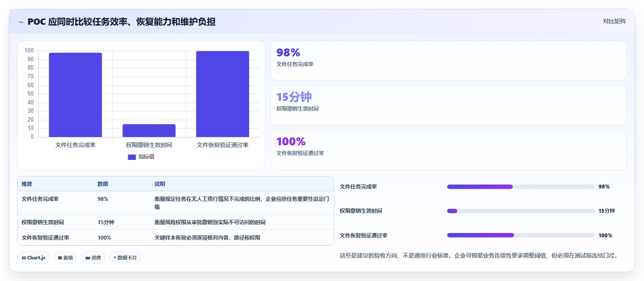
Task: Click the 50 y-axis tick label
Action: click(30, 94)
